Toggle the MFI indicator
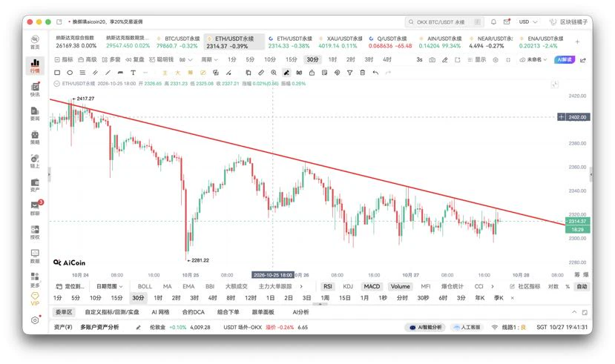The image size is (615, 364). tap(426, 286)
